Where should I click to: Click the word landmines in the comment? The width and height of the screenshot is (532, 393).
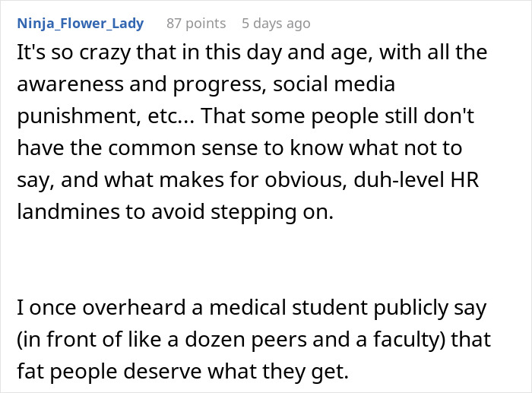point(68,211)
